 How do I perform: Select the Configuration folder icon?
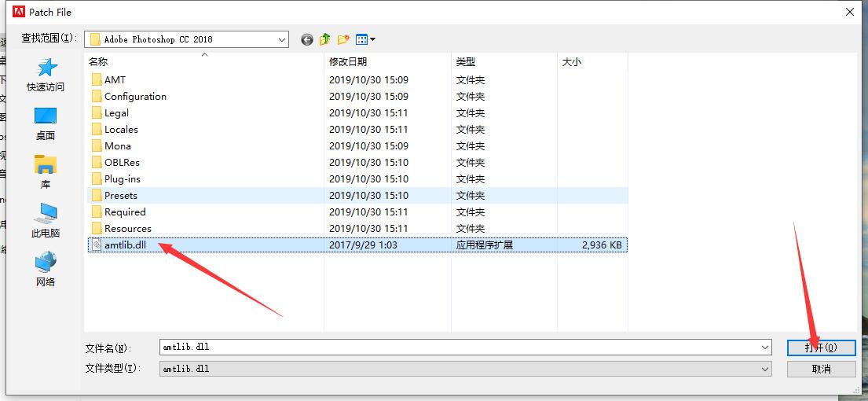[97, 97]
